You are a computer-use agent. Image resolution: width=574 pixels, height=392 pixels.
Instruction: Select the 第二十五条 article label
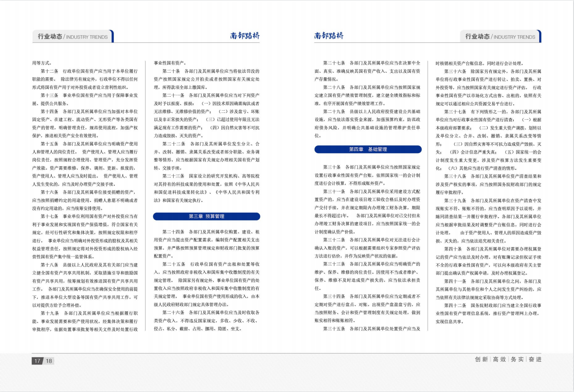click(174, 264)
